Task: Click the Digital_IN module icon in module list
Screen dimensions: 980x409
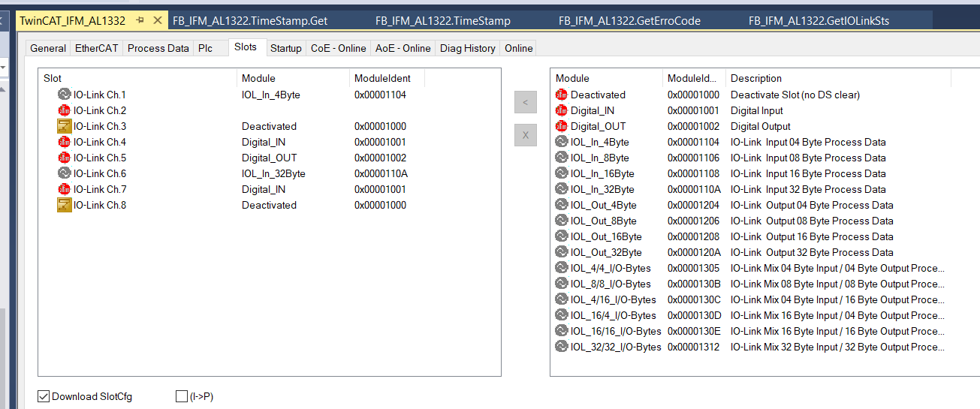Action: (562, 110)
